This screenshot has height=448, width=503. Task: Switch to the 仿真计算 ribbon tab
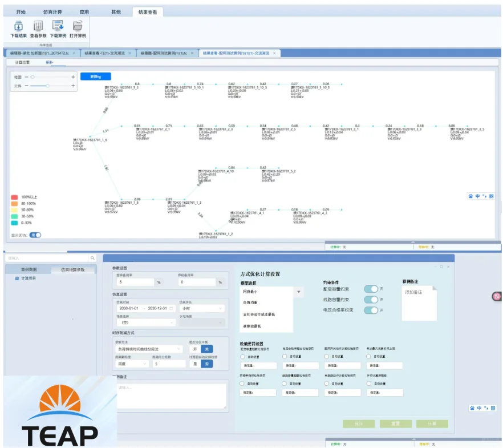[52, 12]
